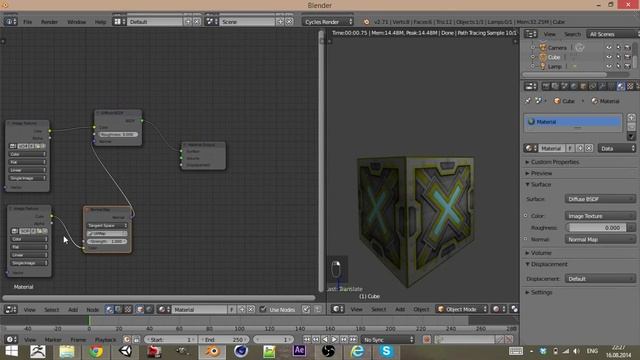
Task: Open the Texture properties tab icon
Action: pyautogui.click(x=630, y=86)
